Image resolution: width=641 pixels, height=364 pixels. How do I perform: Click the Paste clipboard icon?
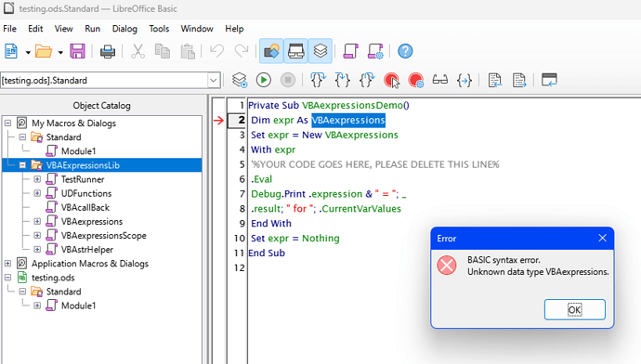188,51
